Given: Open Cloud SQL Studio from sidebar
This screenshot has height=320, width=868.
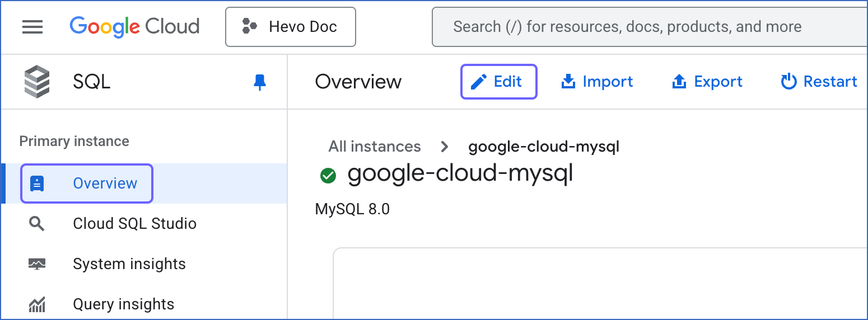Looking at the screenshot, I should [134, 223].
